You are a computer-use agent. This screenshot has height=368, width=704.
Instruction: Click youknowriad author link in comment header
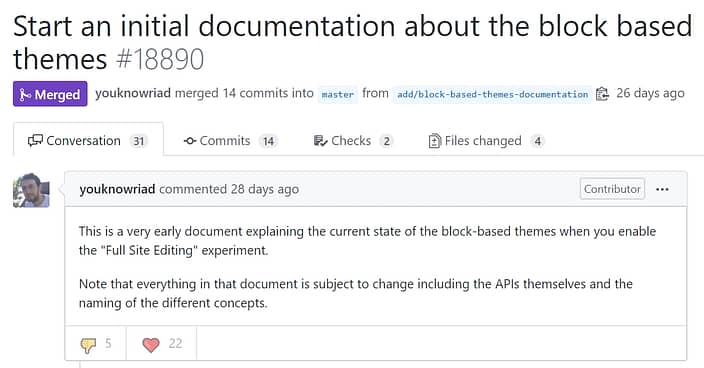pos(117,189)
